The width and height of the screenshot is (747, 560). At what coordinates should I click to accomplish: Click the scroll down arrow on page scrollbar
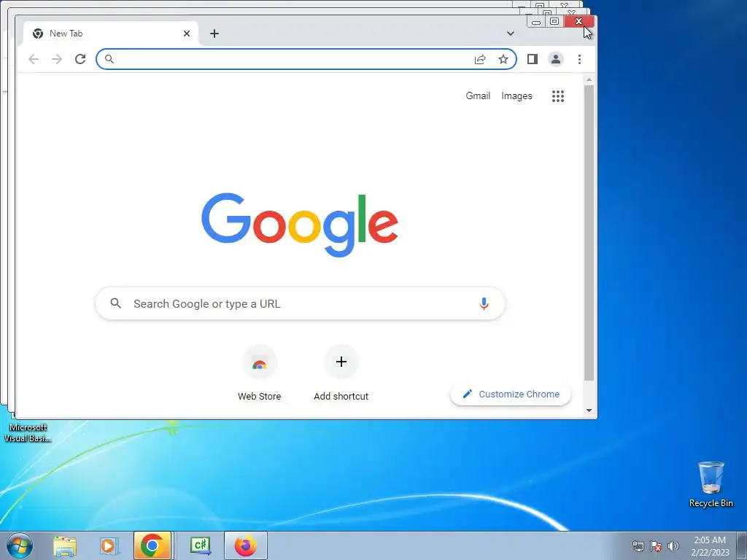pos(589,411)
